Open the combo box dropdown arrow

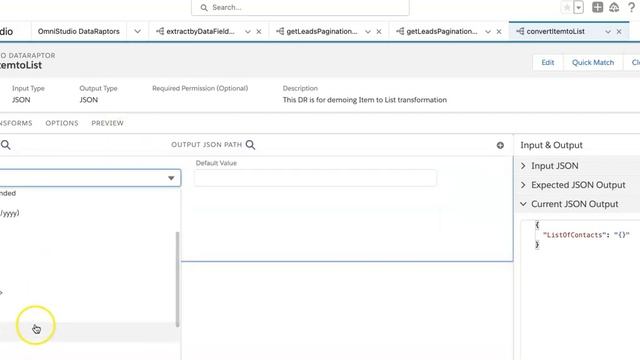tap(171, 178)
